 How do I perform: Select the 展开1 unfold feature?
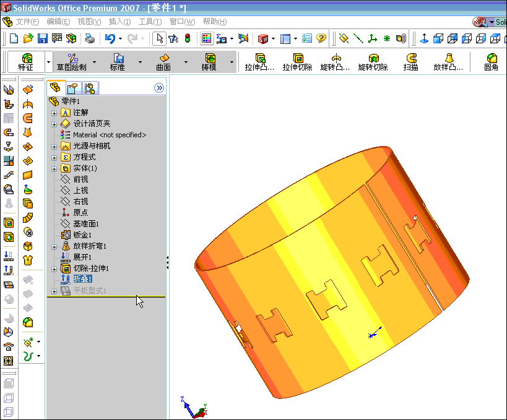[x=77, y=257]
